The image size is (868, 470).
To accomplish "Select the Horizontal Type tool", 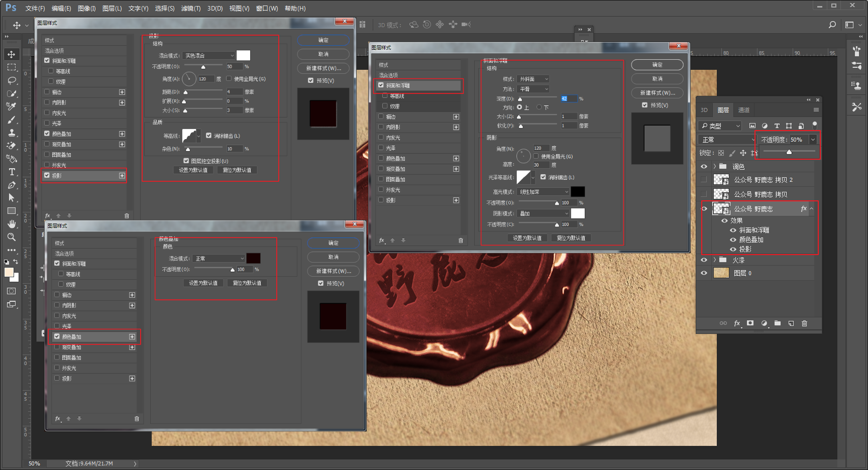I will [x=12, y=172].
